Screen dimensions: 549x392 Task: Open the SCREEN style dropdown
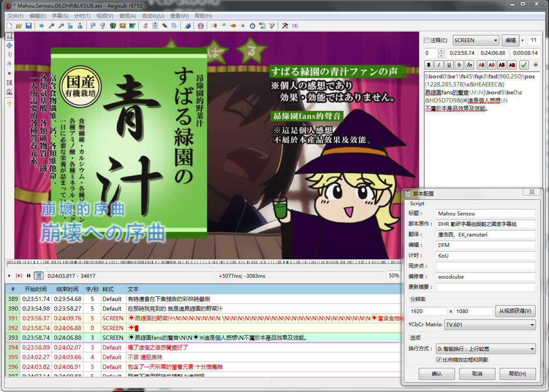[476, 40]
